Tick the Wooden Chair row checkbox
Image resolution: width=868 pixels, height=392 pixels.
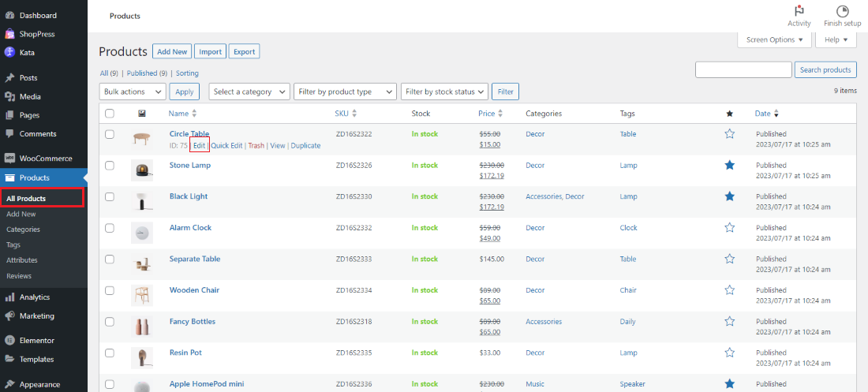pos(110,290)
